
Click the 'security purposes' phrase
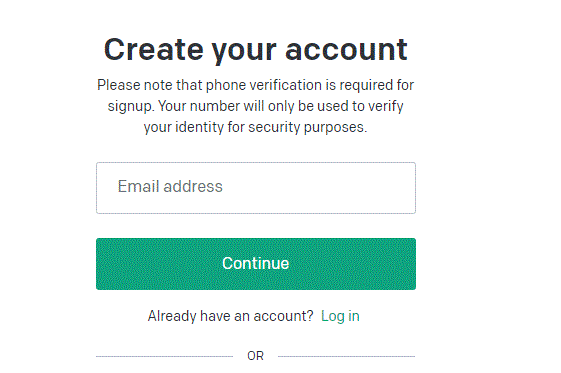point(308,127)
